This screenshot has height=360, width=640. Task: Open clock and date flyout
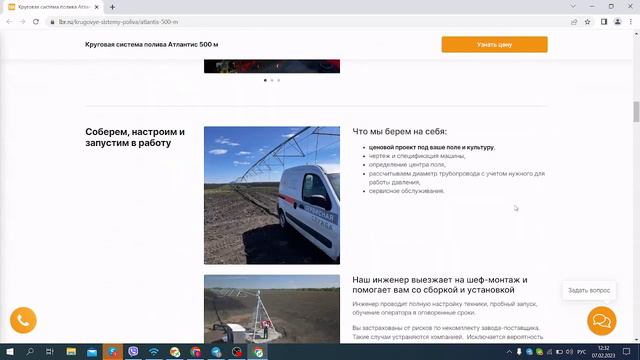point(603,351)
